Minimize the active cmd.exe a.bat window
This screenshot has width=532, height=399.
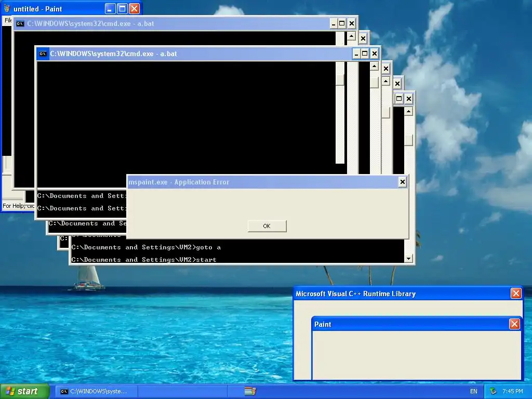click(356, 54)
